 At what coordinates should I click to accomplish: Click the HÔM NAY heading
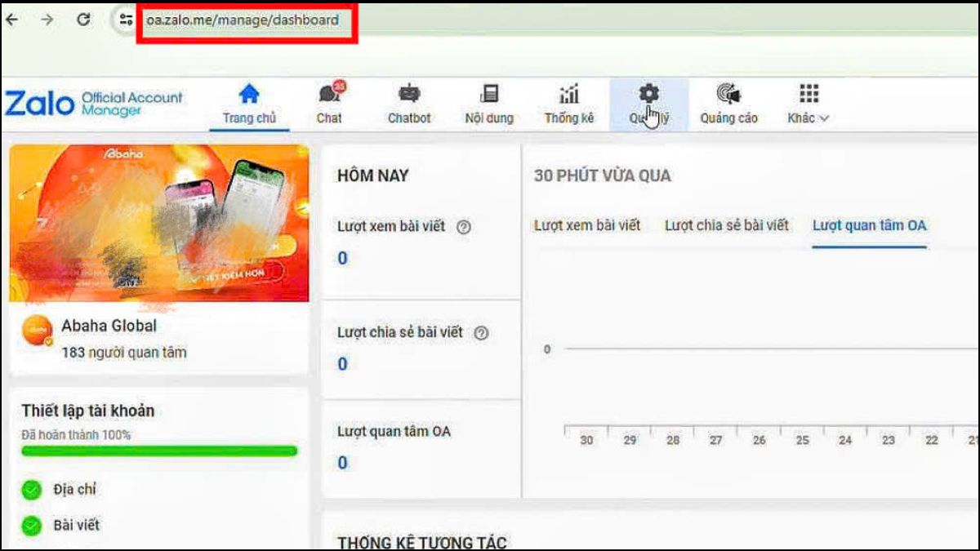click(x=373, y=176)
